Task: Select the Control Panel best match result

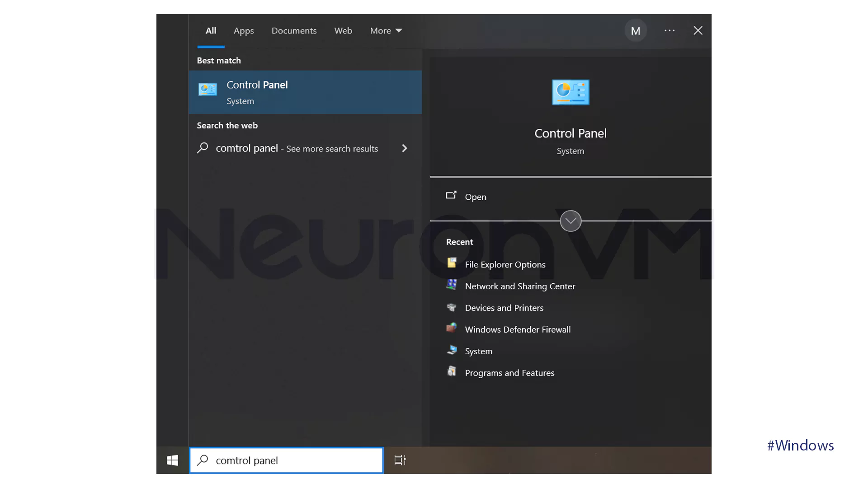Action: [305, 92]
